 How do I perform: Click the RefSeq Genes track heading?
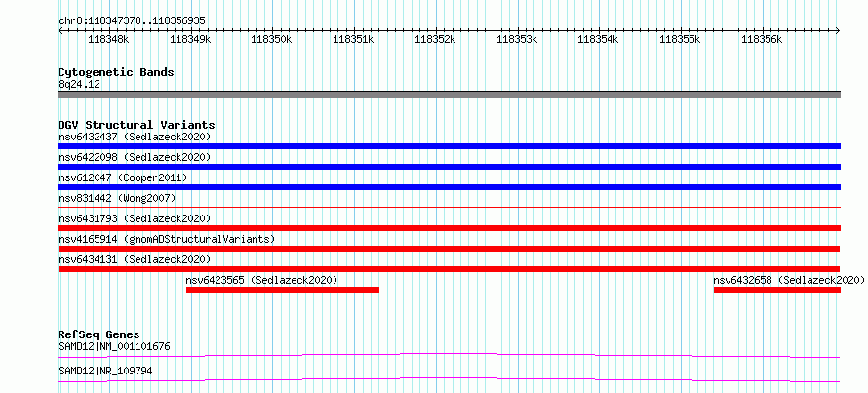pyautogui.click(x=99, y=334)
